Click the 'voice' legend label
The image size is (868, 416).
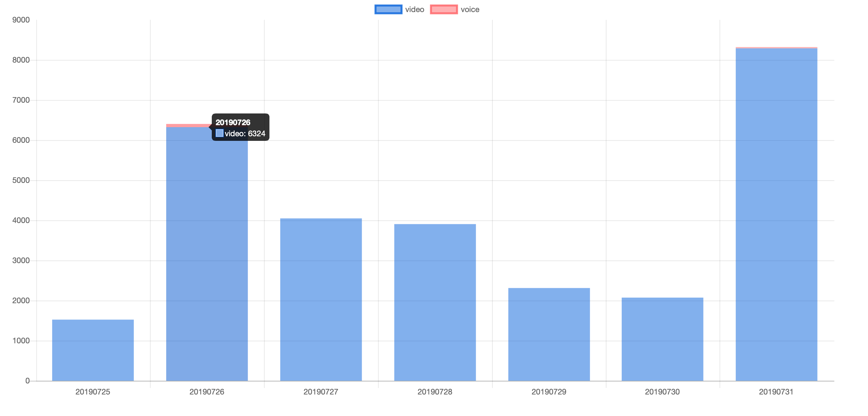click(x=470, y=9)
